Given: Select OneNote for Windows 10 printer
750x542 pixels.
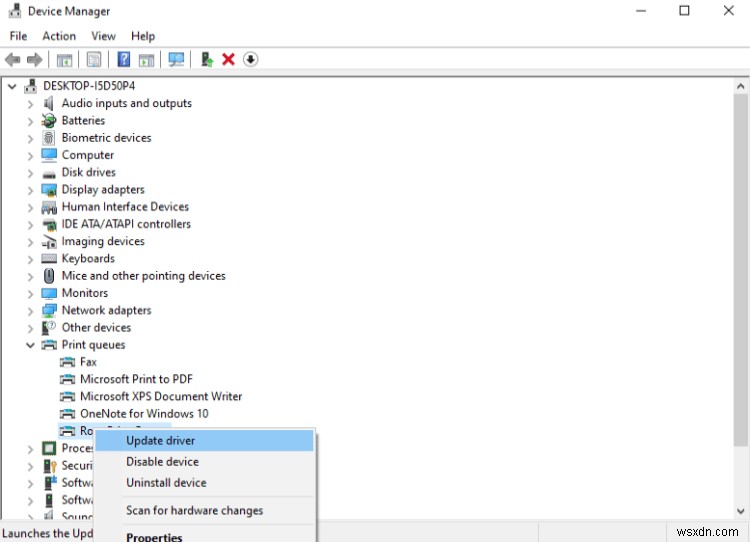Looking at the screenshot, I should click(x=144, y=414).
